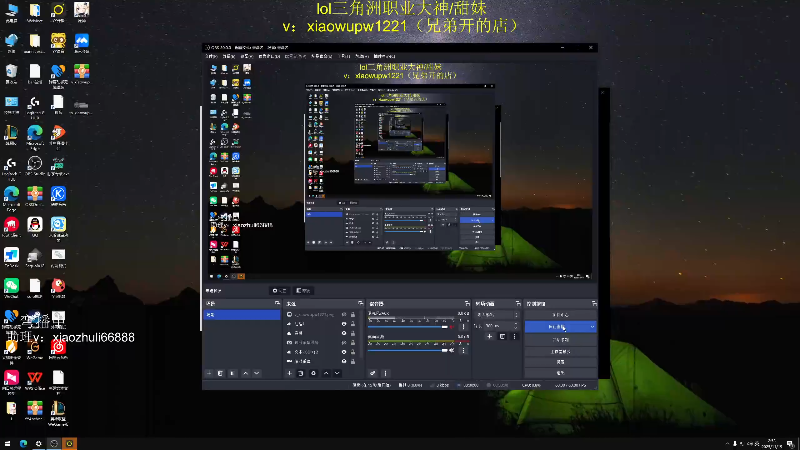Toggle lock on the third source row
This screenshot has width=800, height=450.
pos(353,333)
